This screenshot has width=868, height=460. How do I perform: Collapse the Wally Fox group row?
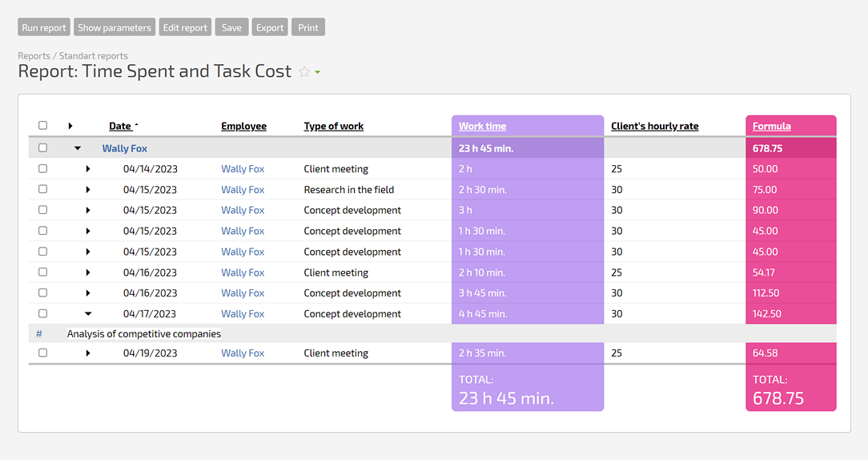(x=78, y=148)
